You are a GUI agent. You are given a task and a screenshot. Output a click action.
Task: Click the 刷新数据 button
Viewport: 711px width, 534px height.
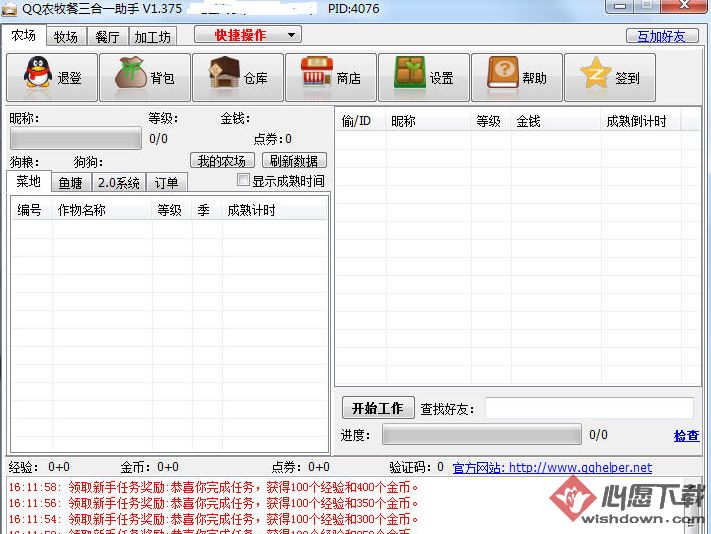294,160
